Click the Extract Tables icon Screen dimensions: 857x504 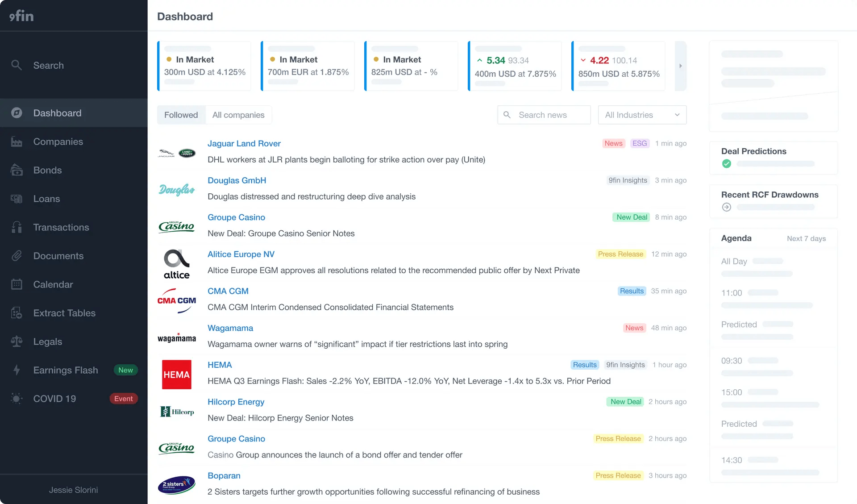[17, 313]
